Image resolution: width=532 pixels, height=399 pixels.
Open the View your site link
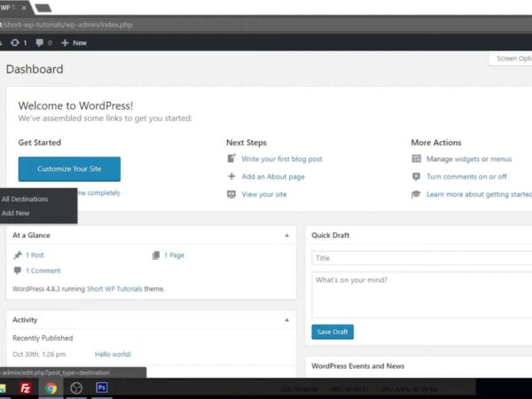(x=264, y=194)
